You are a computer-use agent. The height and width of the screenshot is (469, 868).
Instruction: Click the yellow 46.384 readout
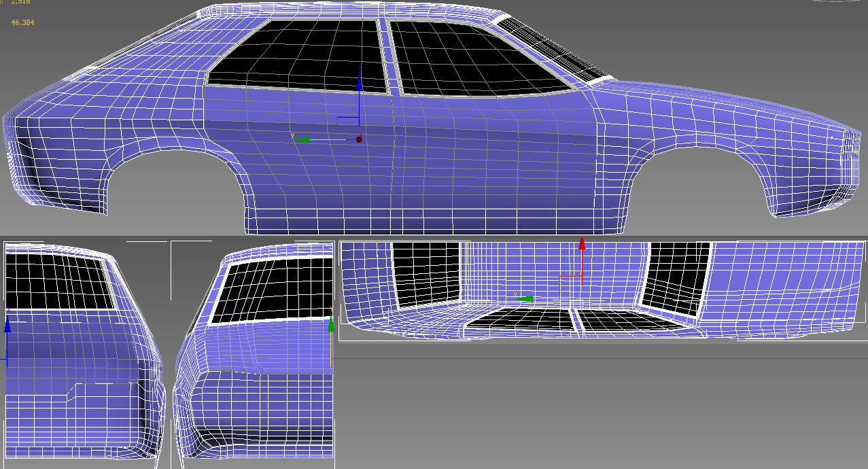[x=22, y=22]
